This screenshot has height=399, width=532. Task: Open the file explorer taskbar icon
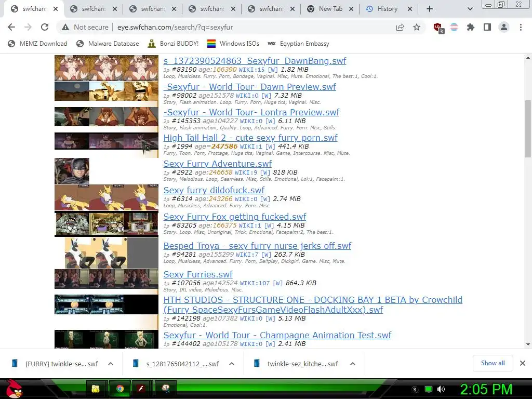96,389
